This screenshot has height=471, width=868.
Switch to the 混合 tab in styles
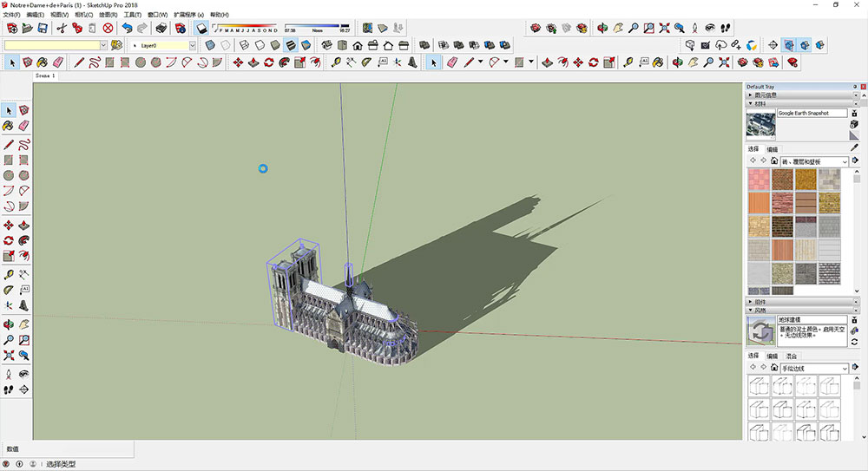pos(792,356)
